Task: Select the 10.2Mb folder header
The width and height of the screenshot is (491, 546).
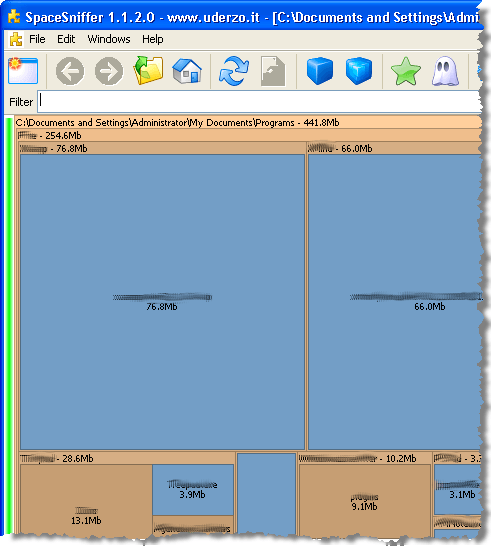Action: point(365,458)
